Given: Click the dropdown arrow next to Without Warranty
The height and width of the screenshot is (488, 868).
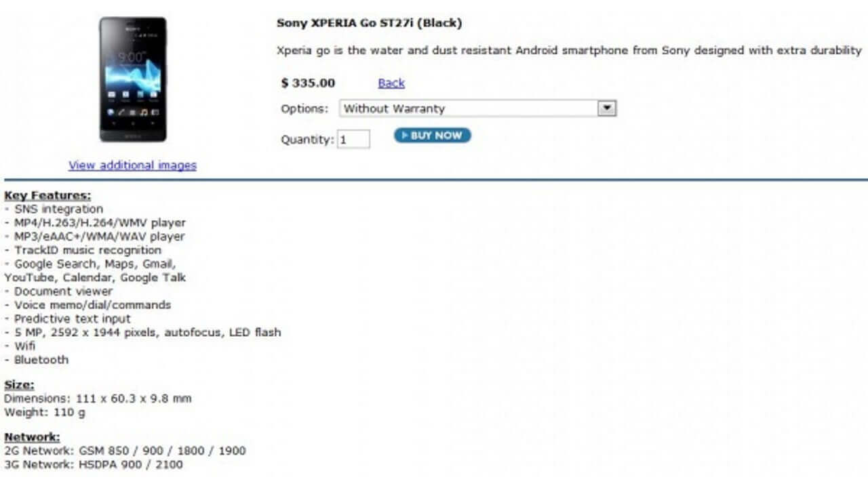Looking at the screenshot, I should (608, 108).
